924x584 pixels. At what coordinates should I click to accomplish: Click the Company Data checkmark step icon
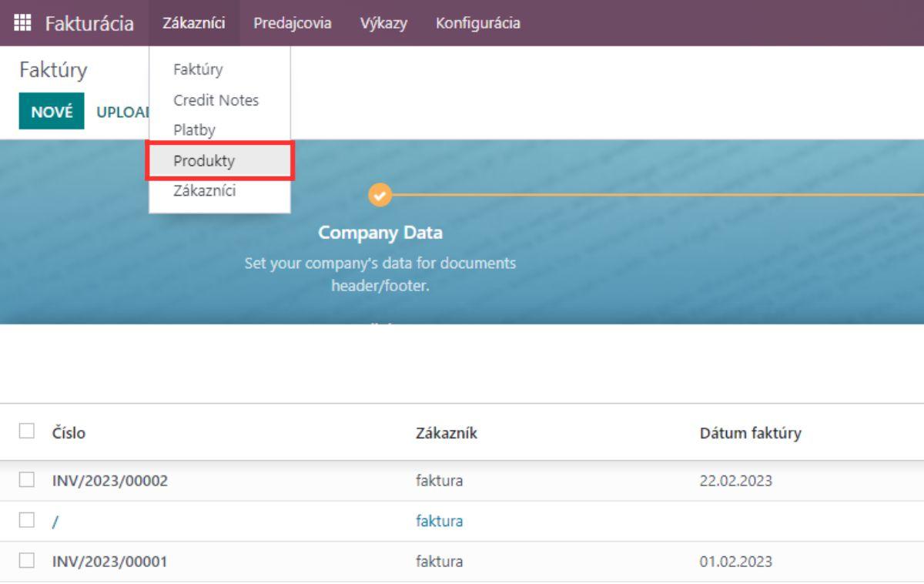click(x=379, y=195)
